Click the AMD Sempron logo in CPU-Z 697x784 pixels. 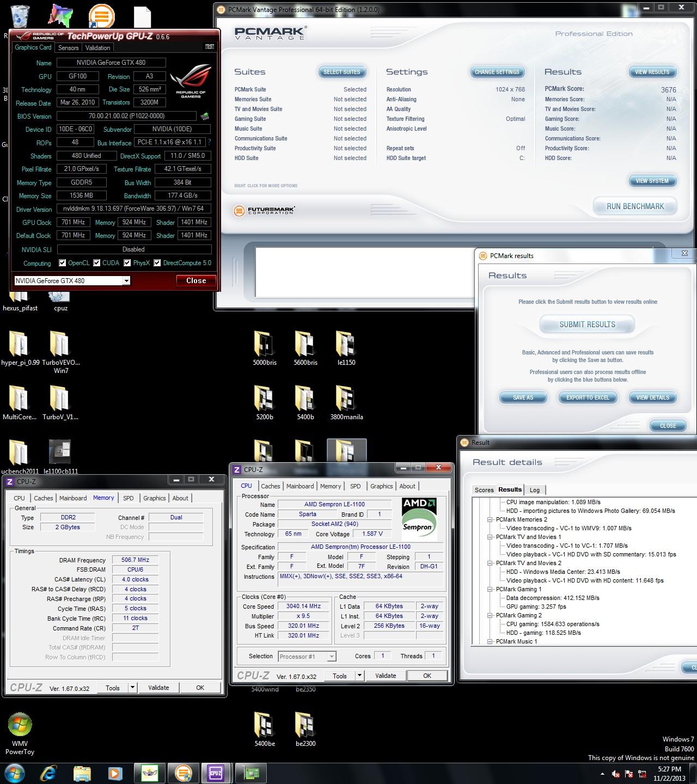(419, 518)
